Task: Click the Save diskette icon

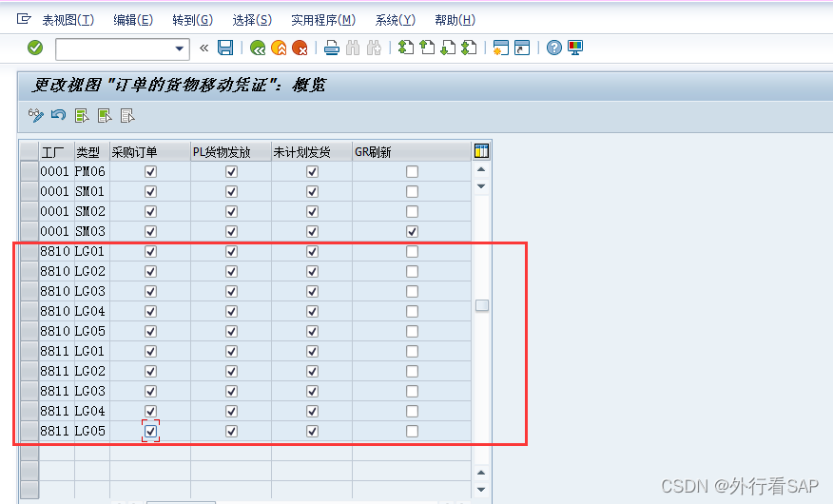Action: pos(225,48)
